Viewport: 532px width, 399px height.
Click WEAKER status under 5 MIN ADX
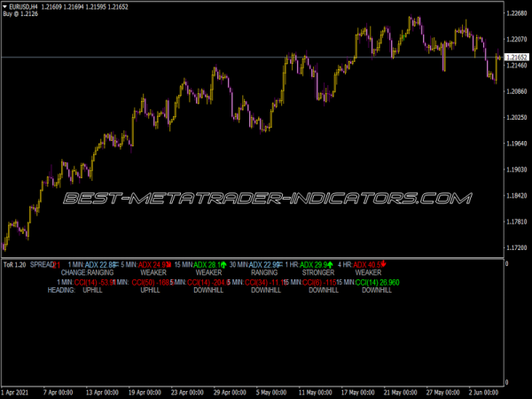click(x=153, y=272)
